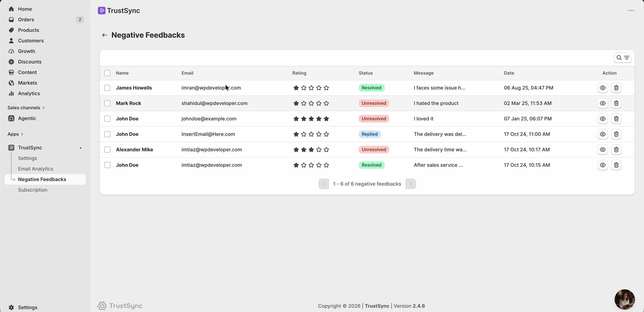This screenshot has height=312, width=644.
Task: Open the three-dot menu at top right
Action: click(x=631, y=11)
